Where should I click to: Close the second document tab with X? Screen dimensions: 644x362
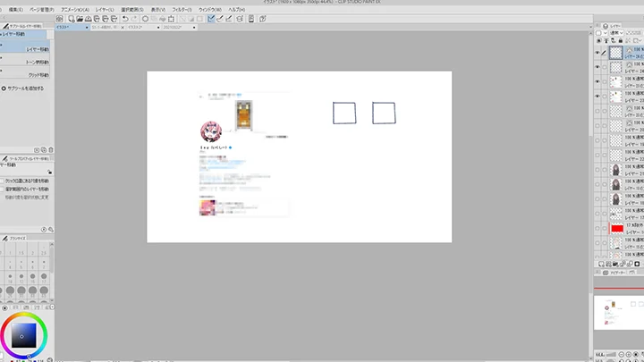coord(123,28)
